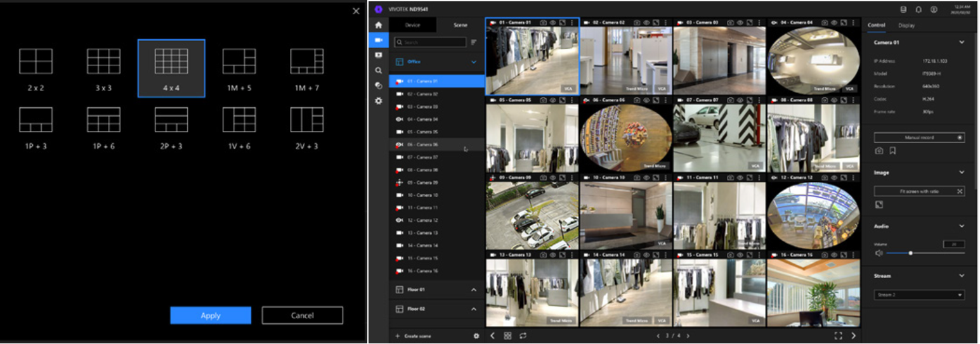980x344 pixels.
Task: Collapse the Office scene group
Action: coord(473,62)
